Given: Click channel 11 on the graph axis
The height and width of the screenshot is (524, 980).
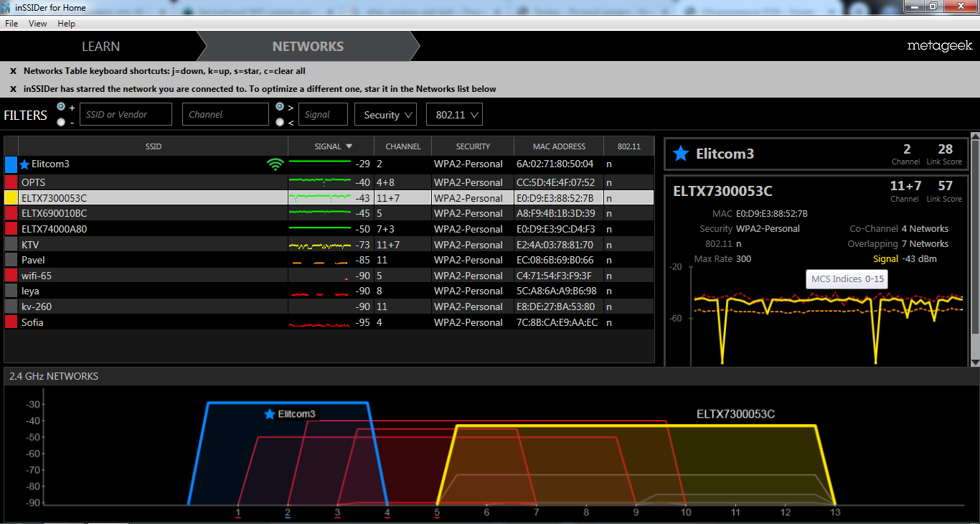Looking at the screenshot, I should [x=735, y=512].
